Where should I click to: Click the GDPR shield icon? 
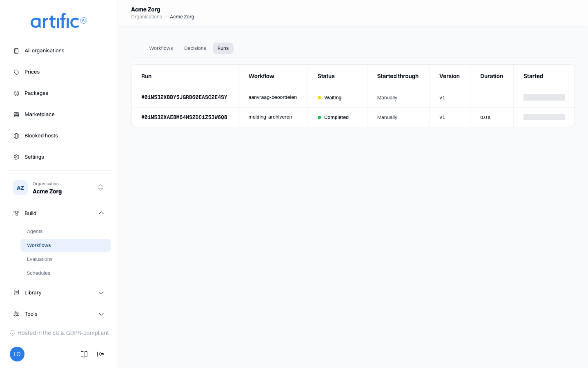coord(13,333)
